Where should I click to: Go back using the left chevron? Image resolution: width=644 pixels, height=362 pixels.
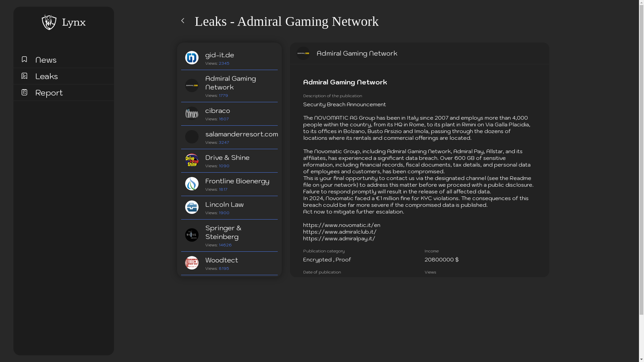pyautogui.click(x=183, y=21)
